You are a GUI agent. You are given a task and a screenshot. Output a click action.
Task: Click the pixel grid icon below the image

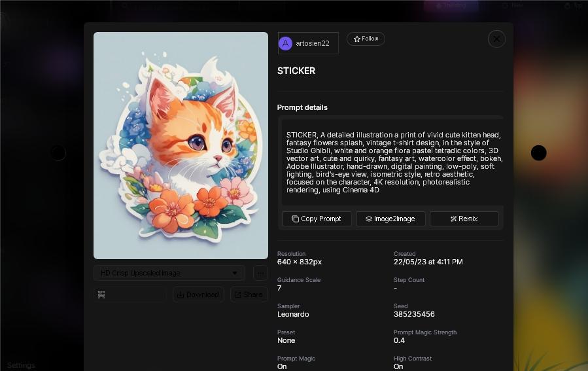tap(101, 295)
